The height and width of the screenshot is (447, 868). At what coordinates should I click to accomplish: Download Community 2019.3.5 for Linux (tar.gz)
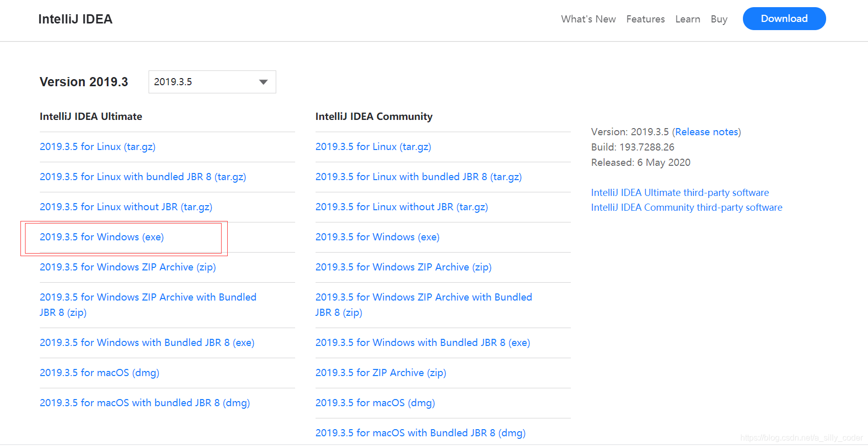click(x=373, y=146)
